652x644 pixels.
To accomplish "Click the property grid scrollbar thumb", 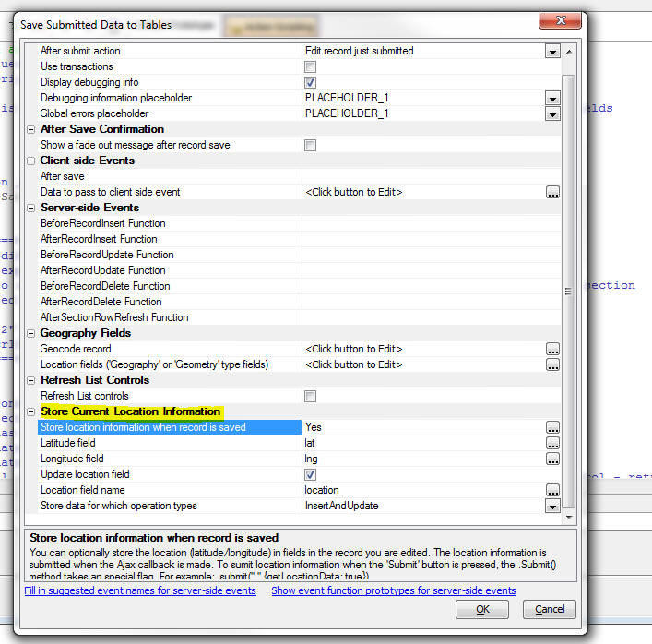I will point(569,292).
